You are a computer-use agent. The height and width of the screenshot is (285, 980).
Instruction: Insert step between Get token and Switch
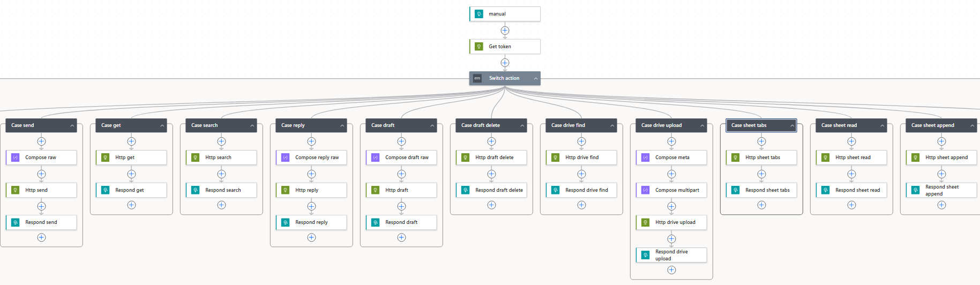click(505, 63)
